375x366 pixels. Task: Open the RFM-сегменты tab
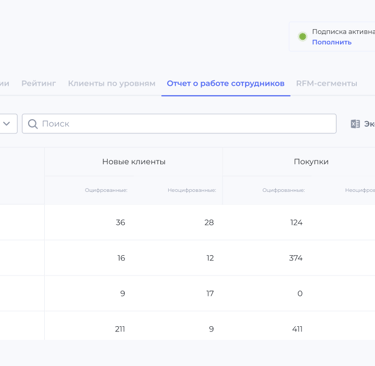click(327, 83)
